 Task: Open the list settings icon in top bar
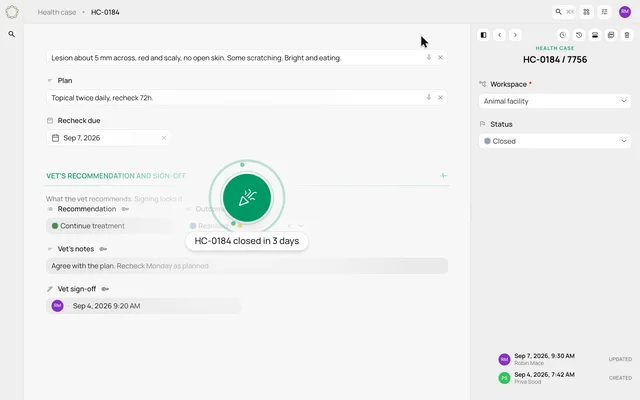604,12
